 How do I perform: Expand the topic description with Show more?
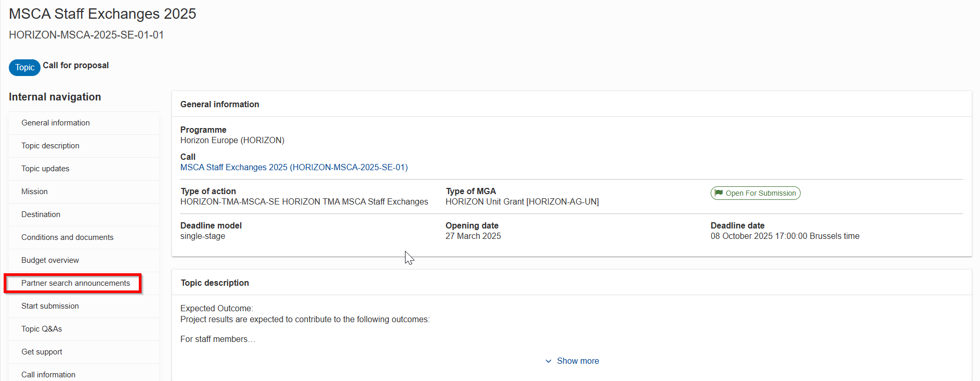[572, 361]
